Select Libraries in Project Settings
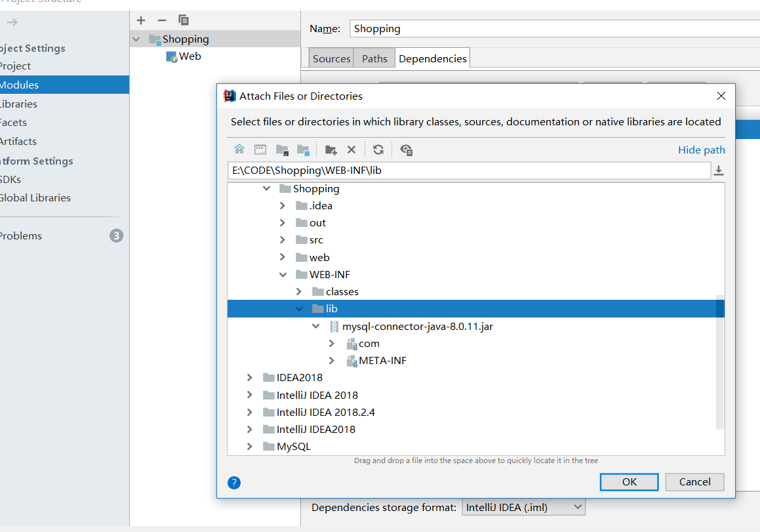The width and height of the screenshot is (760, 532). tap(18, 104)
